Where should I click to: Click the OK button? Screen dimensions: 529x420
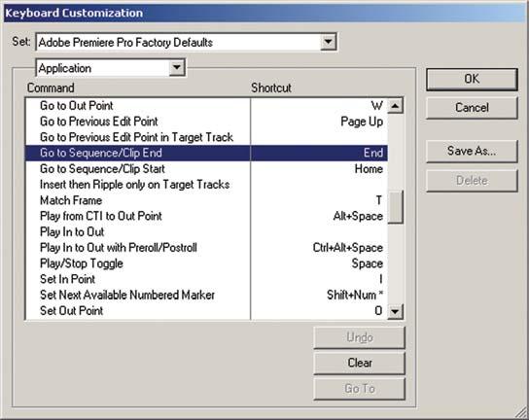472,80
